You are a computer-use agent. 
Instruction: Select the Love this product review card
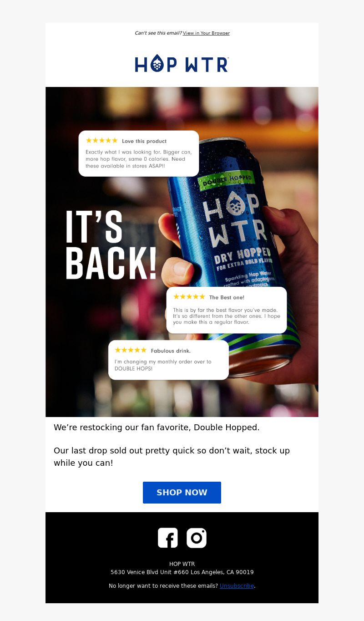point(139,153)
